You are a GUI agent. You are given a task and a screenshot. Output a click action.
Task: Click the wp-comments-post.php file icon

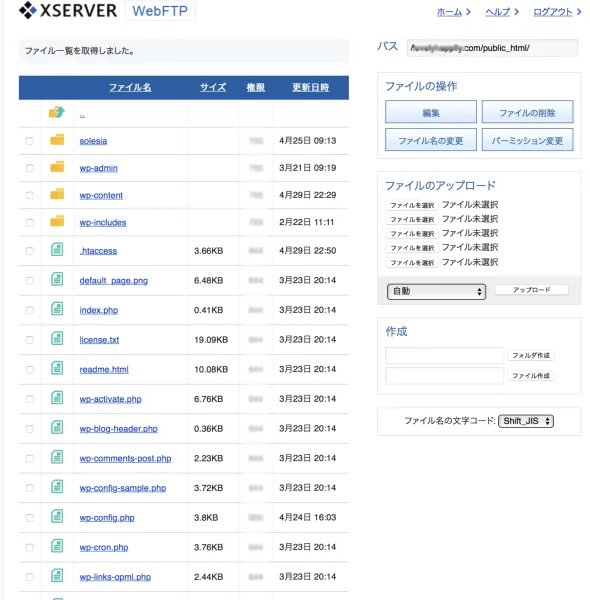[x=57, y=457]
